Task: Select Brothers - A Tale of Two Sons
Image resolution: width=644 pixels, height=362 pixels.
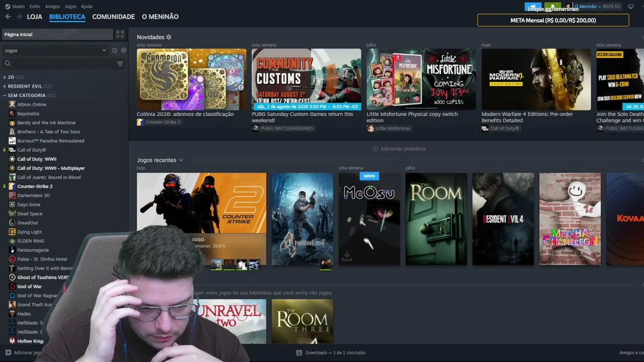Action: coord(49,132)
